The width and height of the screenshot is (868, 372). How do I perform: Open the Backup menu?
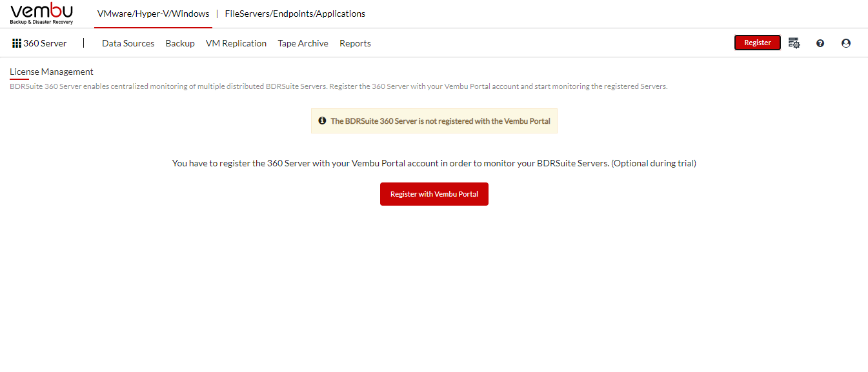[180, 43]
